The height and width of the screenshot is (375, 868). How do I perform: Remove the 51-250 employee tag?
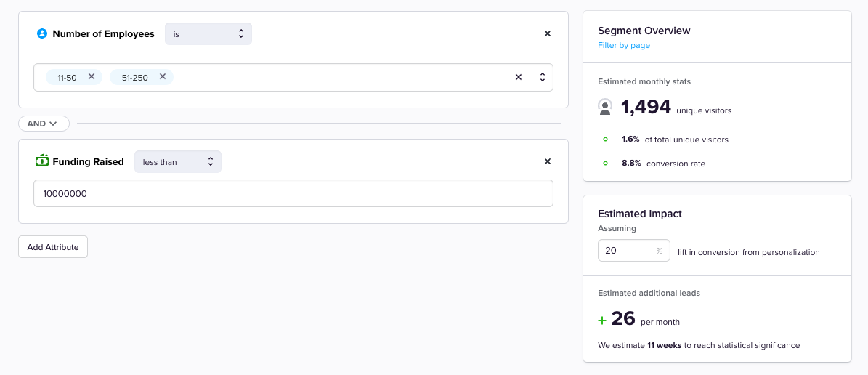click(163, 76)
